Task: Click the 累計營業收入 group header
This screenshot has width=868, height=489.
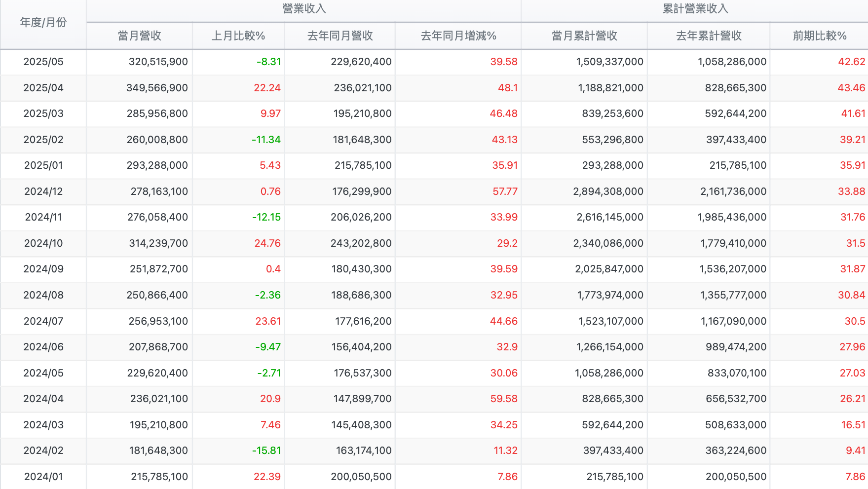Action: pos(694,8)
